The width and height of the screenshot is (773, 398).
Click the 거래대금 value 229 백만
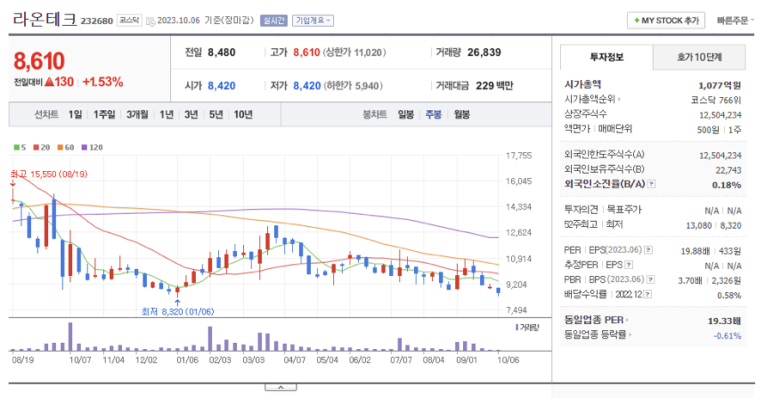tap(494, 85)
